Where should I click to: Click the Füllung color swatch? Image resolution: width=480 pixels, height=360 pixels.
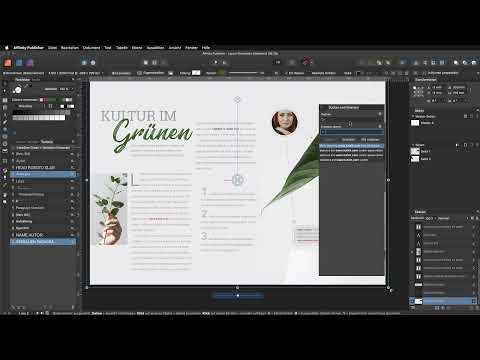pos(196,72)
